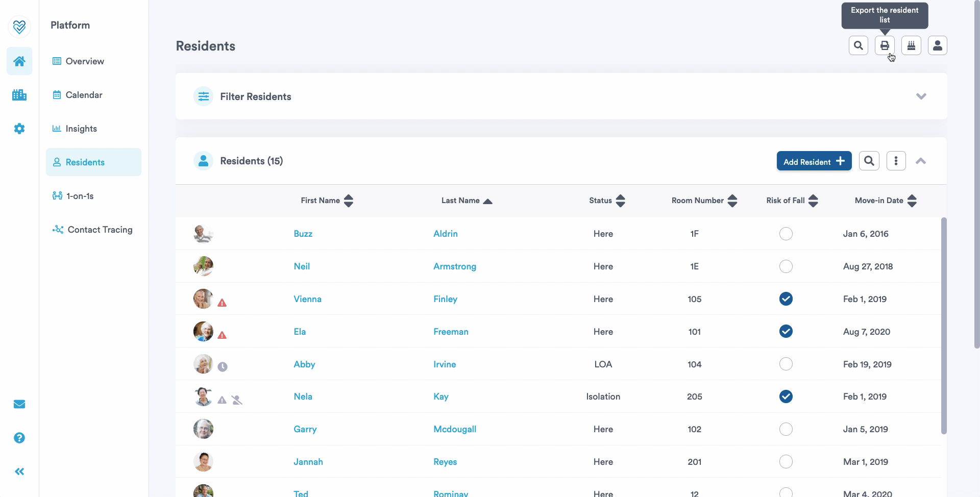This screenshot has width=980, height=497.
Task: Open the mail envelope icon
Action: (19, 405)
